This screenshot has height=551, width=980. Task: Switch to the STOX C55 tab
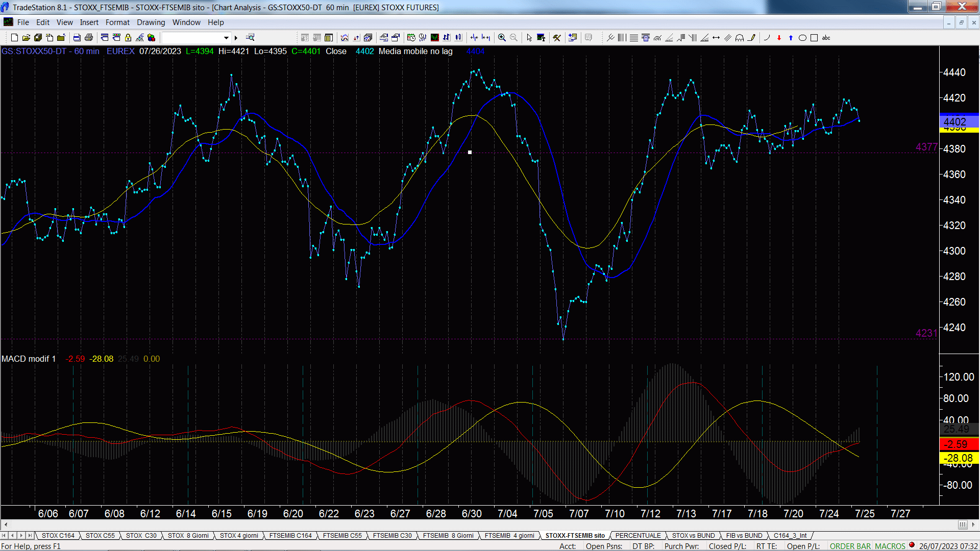coord(100,535)
